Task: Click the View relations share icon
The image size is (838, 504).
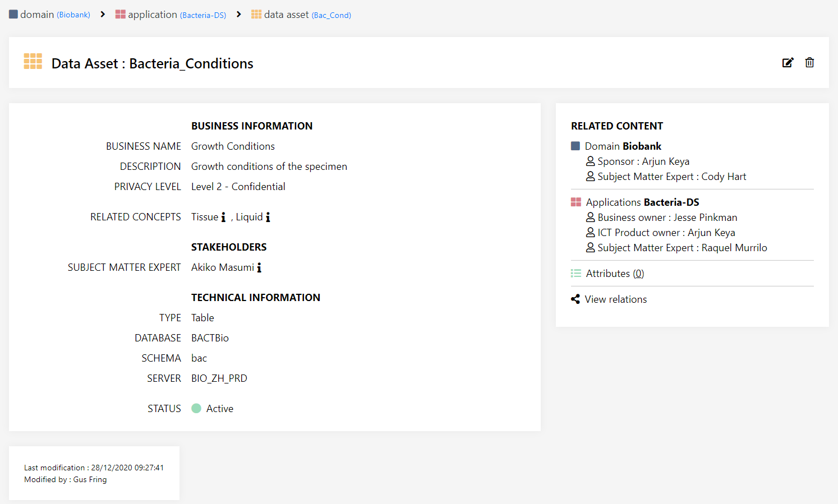Action: point(575,299)
